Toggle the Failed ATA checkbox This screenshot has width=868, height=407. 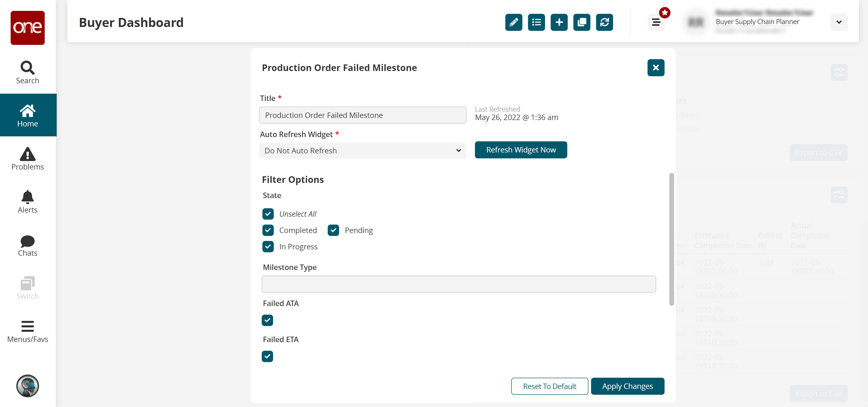click(x=267, y=320)
